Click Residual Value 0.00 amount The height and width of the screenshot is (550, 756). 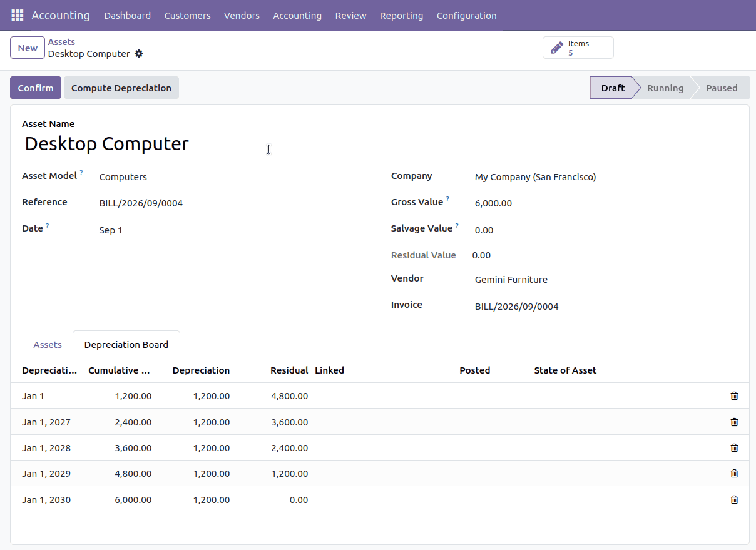[x=481, y=255]
